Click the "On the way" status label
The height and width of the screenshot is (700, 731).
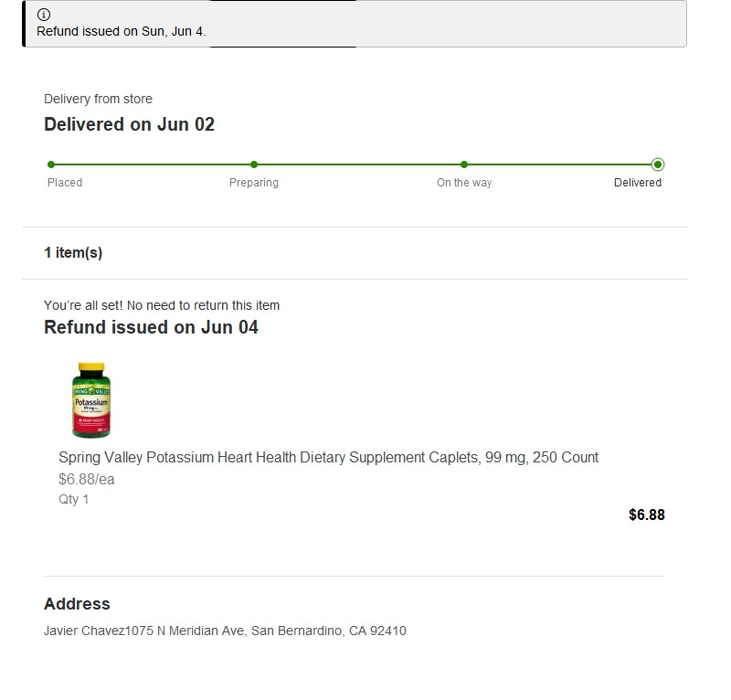(464, 183)
